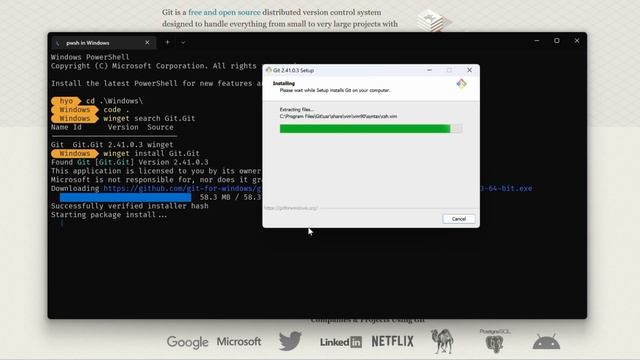
Task: Click the Git site icon beside intro text
Action: click(434, 20)
